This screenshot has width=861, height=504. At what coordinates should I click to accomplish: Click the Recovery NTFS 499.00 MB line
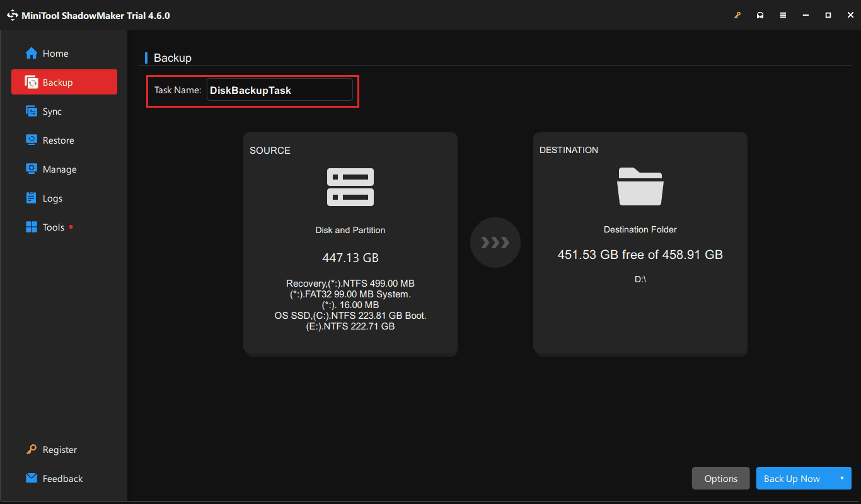(x=350, y=283)
